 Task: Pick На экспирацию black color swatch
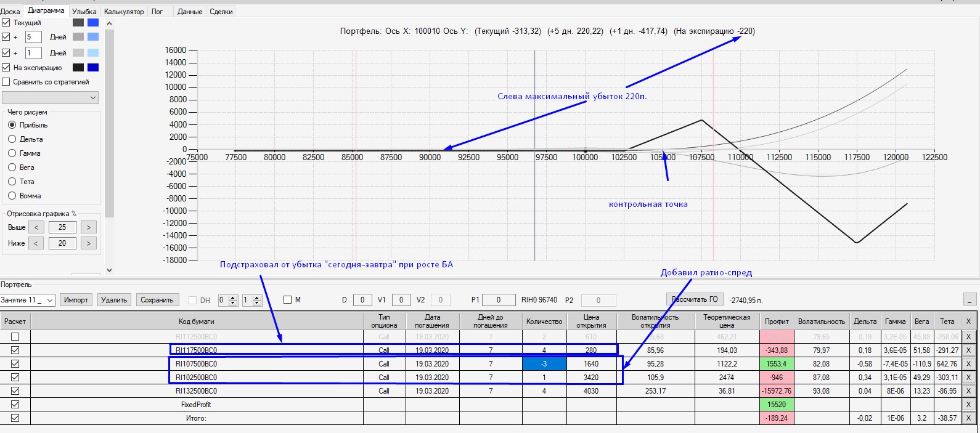coord(78,68)
